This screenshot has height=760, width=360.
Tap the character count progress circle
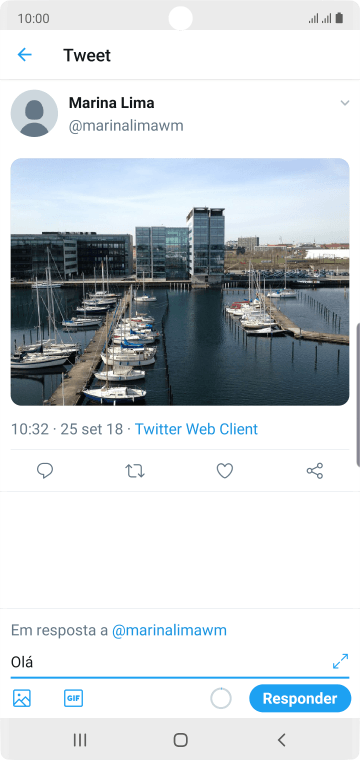coord(221,698)
